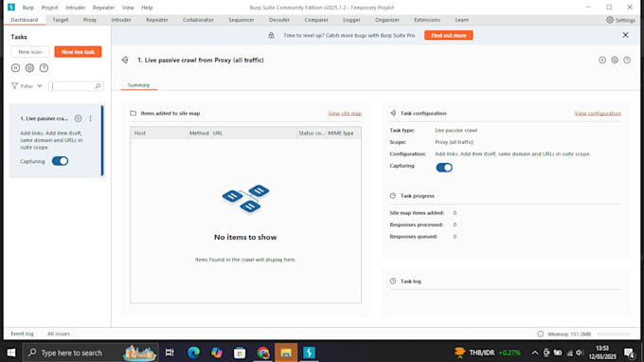The width and height of the screenshot is (644, 362).
Task: Click the Settings gear icon top right
Action: (x=610, y=20)
